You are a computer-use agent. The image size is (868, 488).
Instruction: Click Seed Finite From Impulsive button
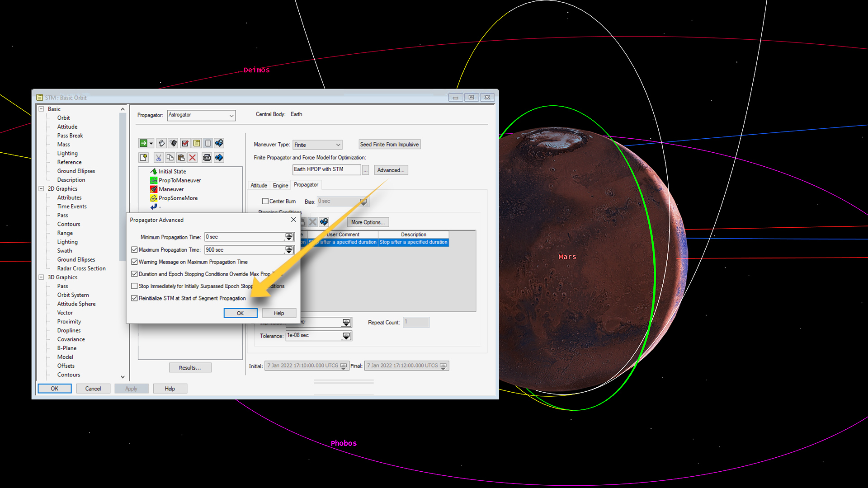[389, 145]
